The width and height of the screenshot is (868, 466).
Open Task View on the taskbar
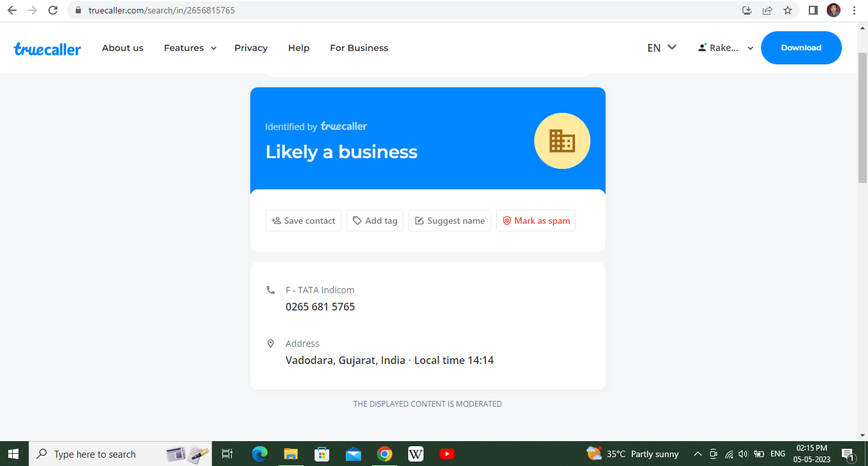click(x=227, y=454)
